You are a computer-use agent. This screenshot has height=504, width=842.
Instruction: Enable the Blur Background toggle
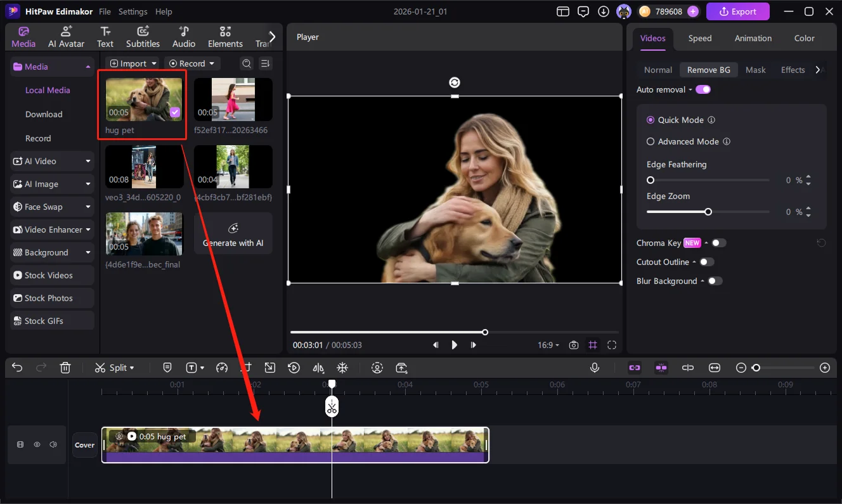pyautogui.click(x=715, y=281)
